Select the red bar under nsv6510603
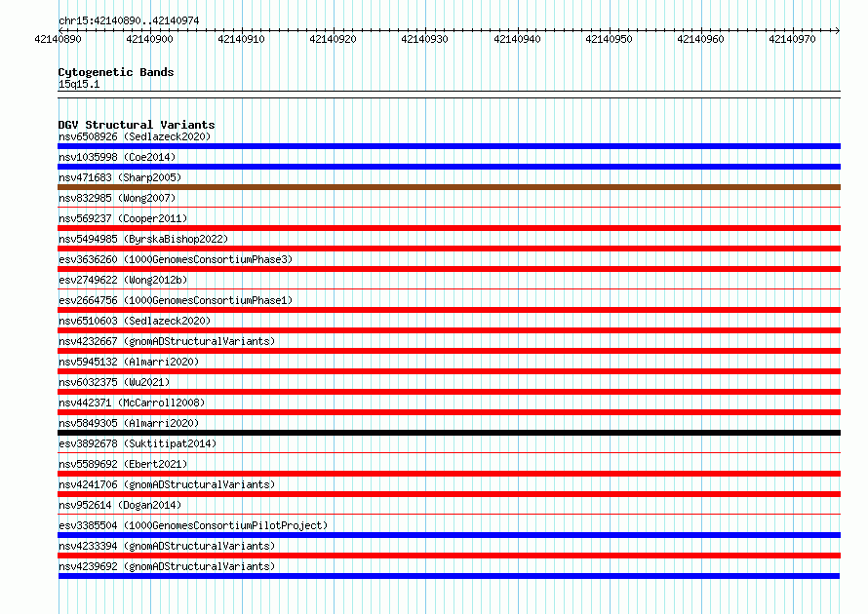This screenshot has width=868, height=614. [x=449, y=330]
